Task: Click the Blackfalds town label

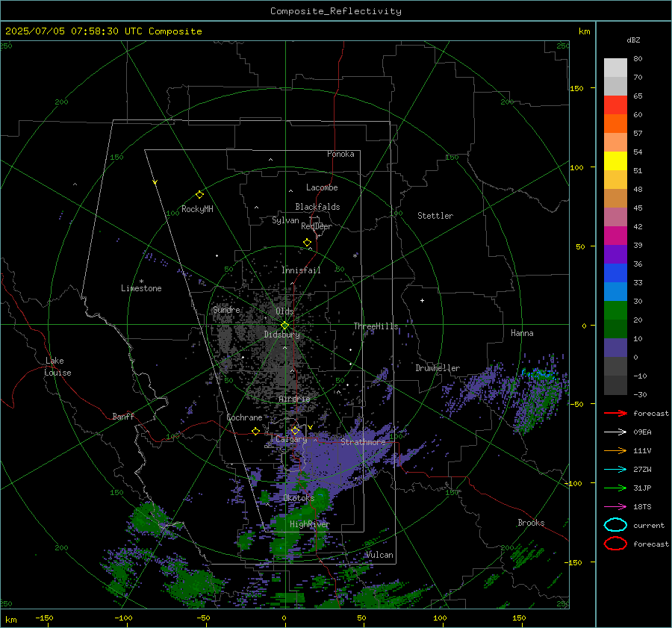Action: click(x=317, y=207)
